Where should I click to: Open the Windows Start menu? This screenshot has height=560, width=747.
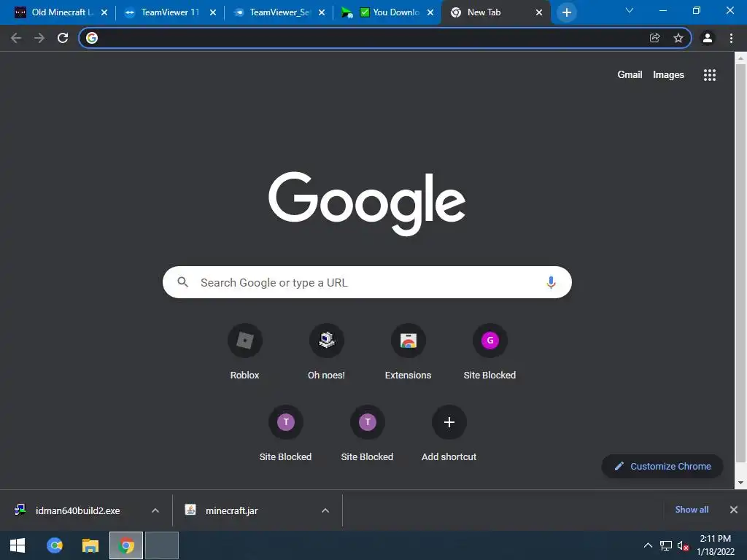coord(18,545)
